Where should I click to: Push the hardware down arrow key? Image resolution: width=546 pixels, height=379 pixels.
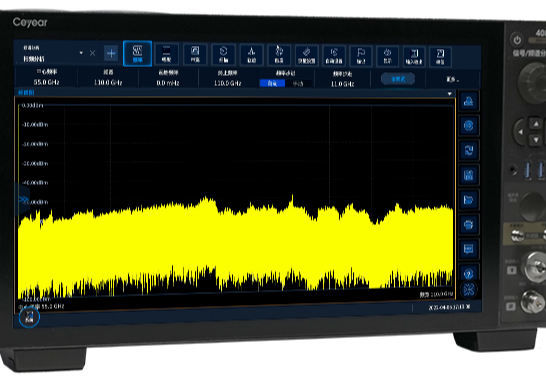click(536, 140)
